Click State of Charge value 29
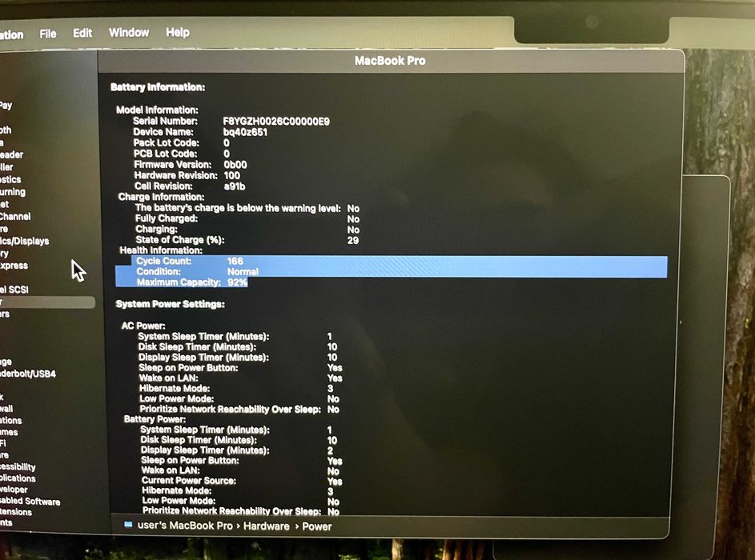Image resolution: width=755 pixels, height=560 pixels. 353,240
